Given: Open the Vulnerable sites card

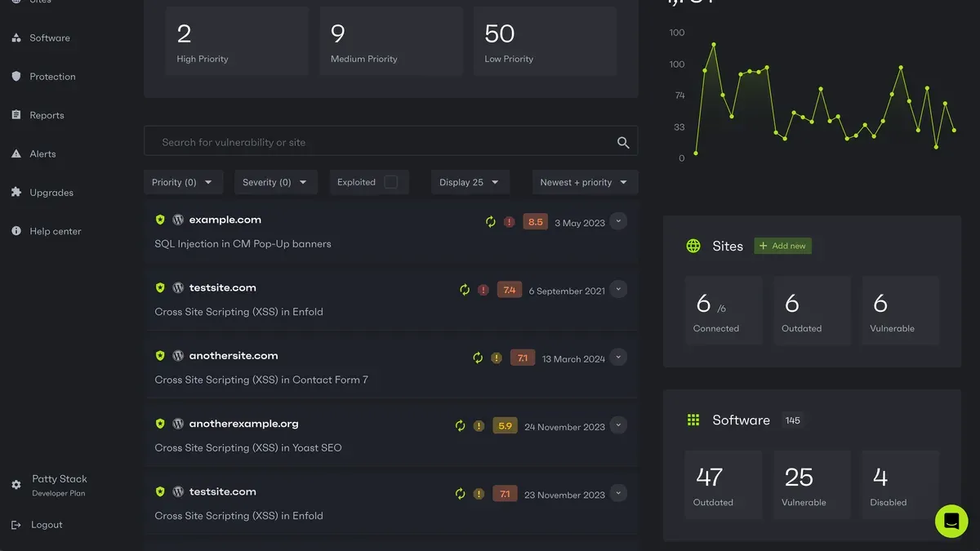Looking at the screenshot, I should pos(901,310).
